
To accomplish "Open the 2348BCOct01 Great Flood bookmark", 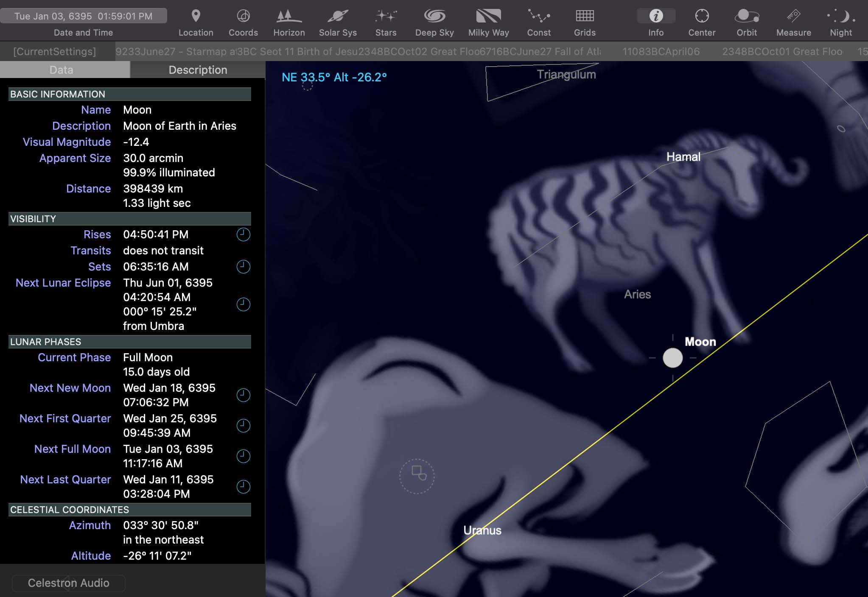I will [782, 51].
